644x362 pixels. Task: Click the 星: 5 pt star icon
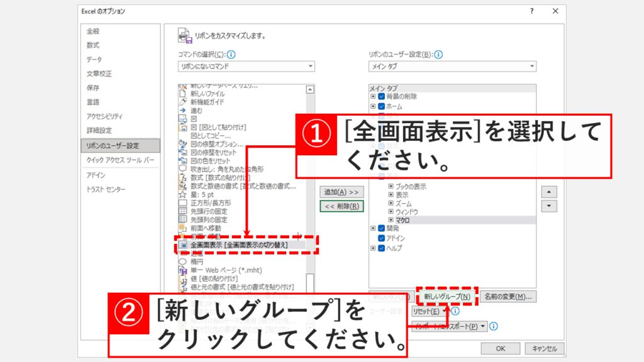183,195
